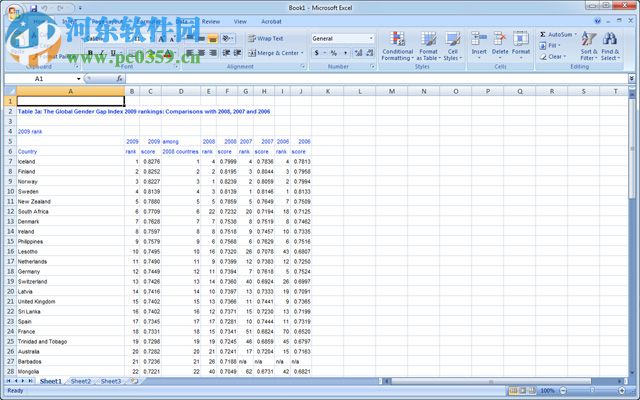Click the zoom slider track
This screenshot has width=640, height=400.
(x=592, y=391)
